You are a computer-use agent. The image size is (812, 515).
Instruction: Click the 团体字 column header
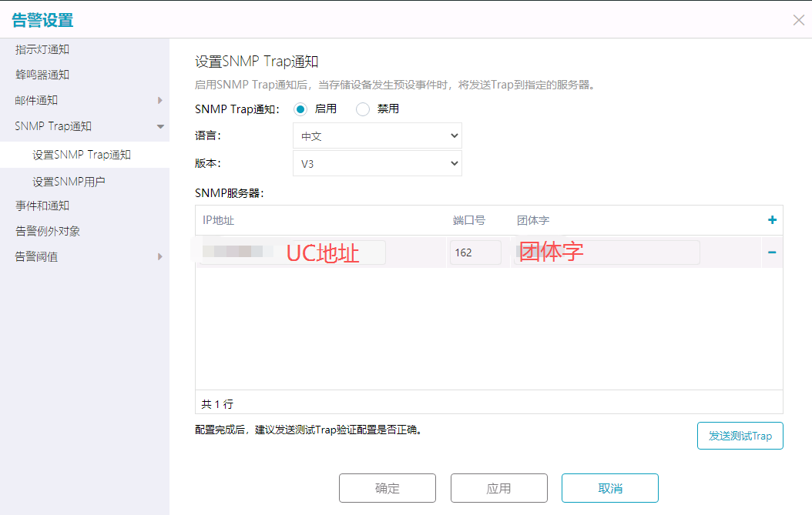coord(533,220)
